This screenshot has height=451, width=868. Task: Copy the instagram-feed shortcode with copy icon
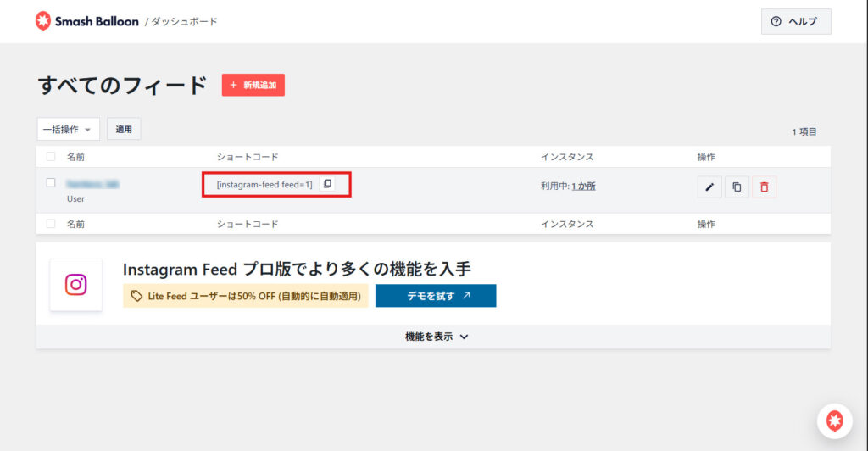(x=328, y=184)
